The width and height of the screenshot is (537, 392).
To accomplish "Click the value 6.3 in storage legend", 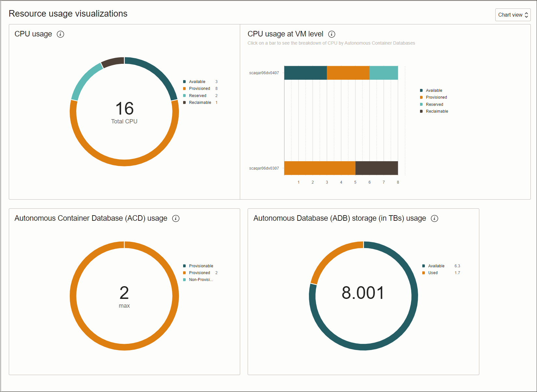I will pyautogui.click(x=457, y=266).
